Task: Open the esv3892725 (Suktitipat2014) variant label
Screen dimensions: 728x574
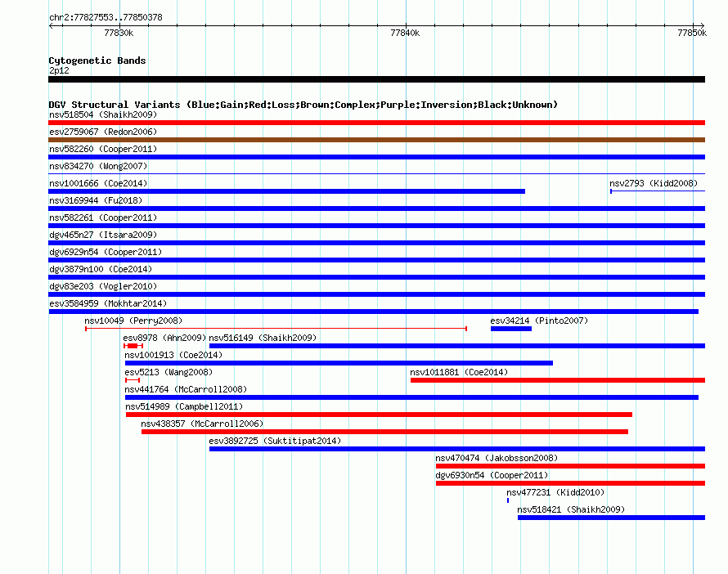Action: click(x=275, y=441)
